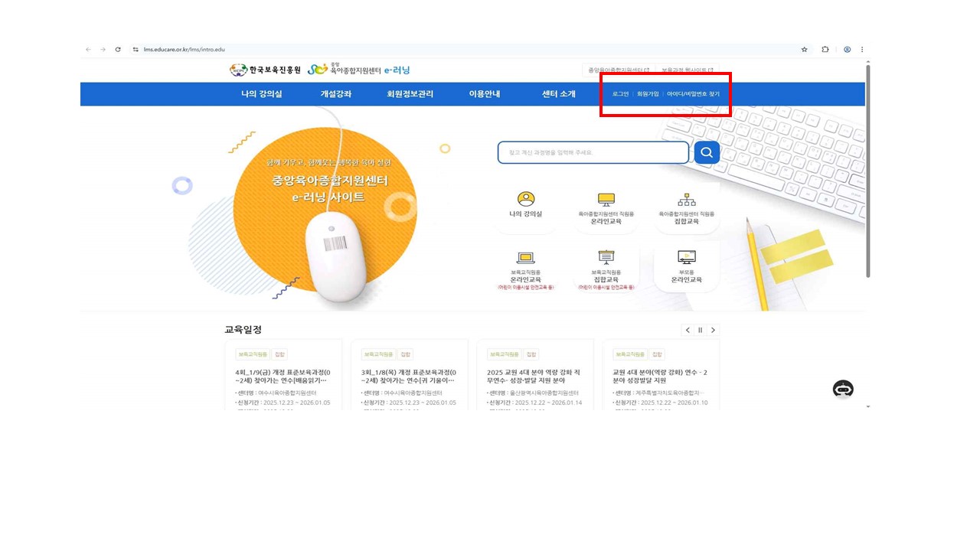The width and height of the screenshot is (980, 551).
Task: Open the chatbot robot icon
Action: pyautogui.click(x=843, y=389)
